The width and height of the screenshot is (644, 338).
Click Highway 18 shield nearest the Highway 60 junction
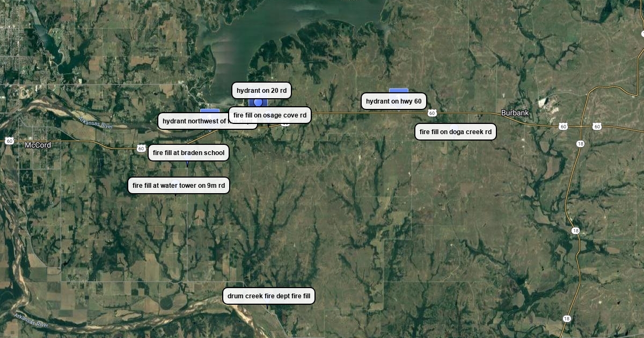(581, 144)
